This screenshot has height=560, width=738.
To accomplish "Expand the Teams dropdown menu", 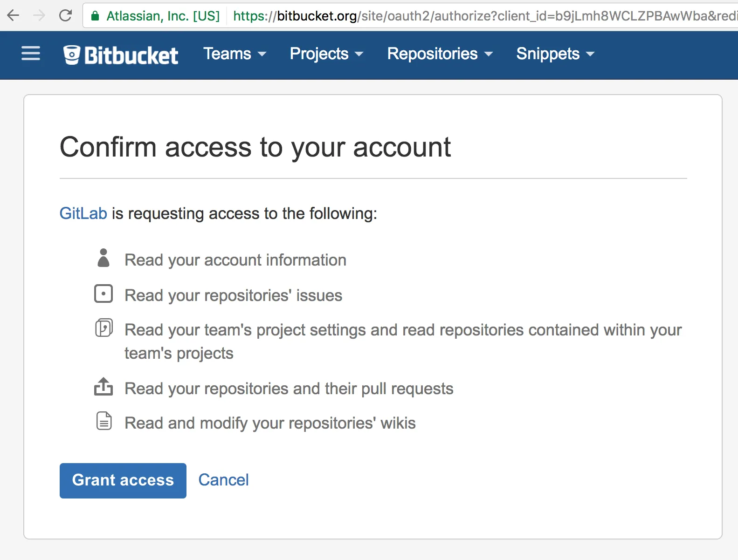I will point(235,54).
